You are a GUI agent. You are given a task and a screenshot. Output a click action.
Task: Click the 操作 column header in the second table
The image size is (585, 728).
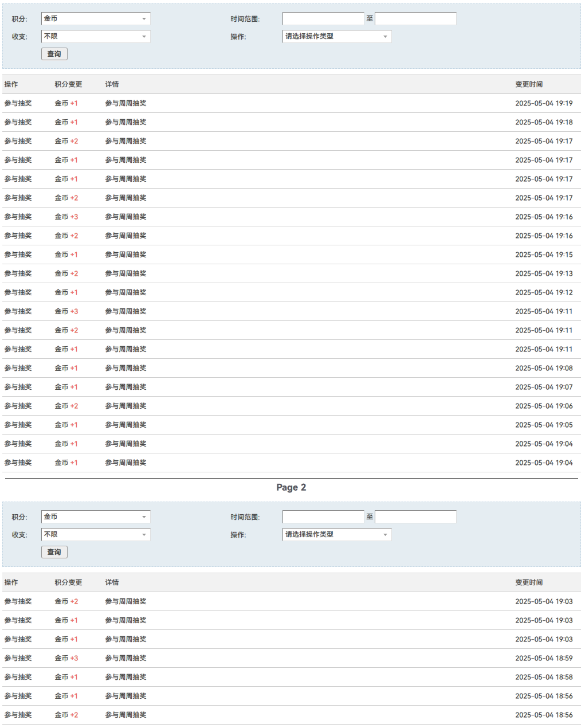[x=11, y=582]
